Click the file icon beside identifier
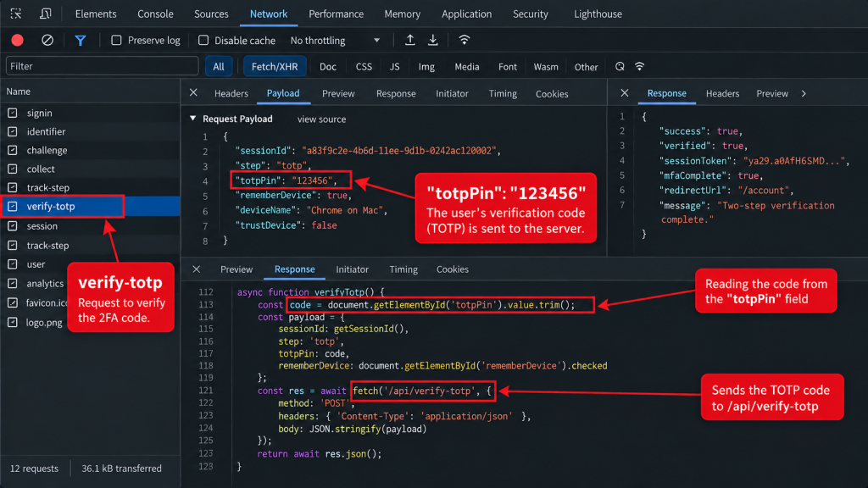Screen dimensions: 868x488 point(13,131)
